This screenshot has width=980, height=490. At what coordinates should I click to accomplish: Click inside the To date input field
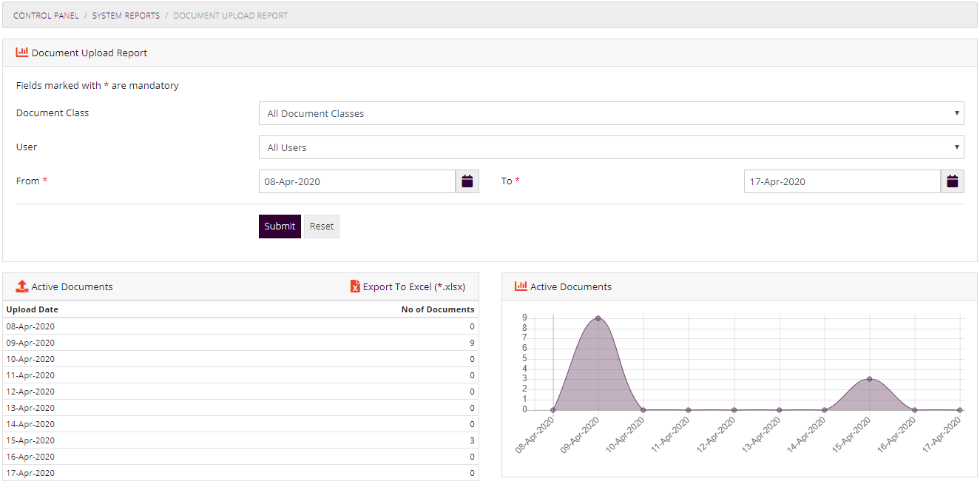(843, 181)
